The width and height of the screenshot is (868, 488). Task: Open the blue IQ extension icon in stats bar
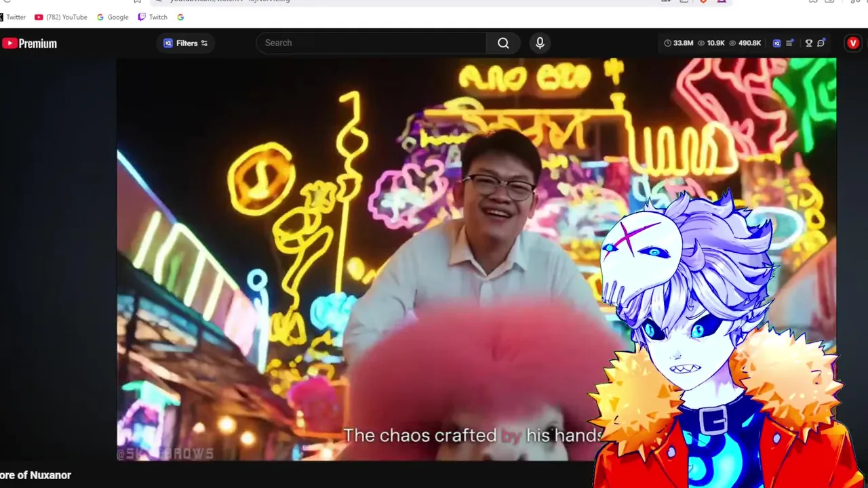coord(776,43)
